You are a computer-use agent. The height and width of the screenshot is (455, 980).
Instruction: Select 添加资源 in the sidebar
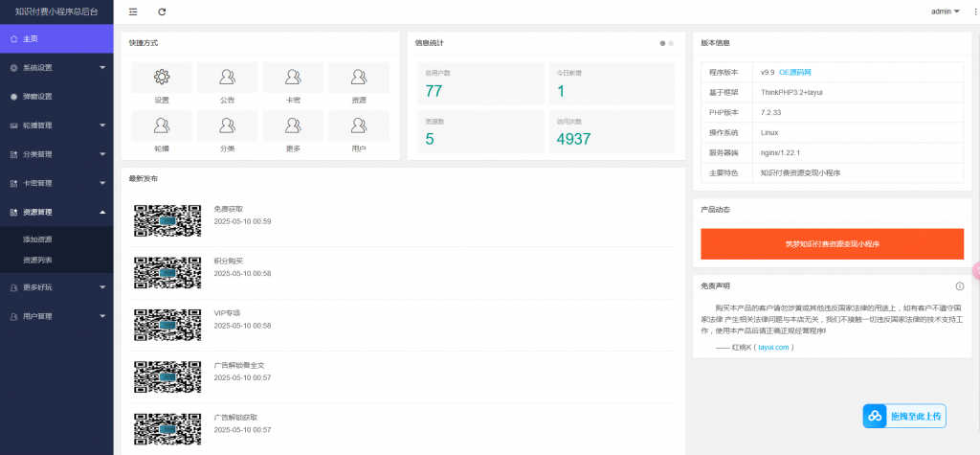point(37,239)
